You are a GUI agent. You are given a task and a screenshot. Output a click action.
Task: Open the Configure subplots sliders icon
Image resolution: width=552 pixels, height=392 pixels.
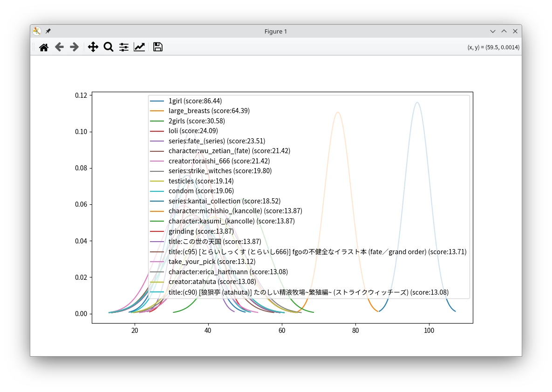tap(124, 47)
